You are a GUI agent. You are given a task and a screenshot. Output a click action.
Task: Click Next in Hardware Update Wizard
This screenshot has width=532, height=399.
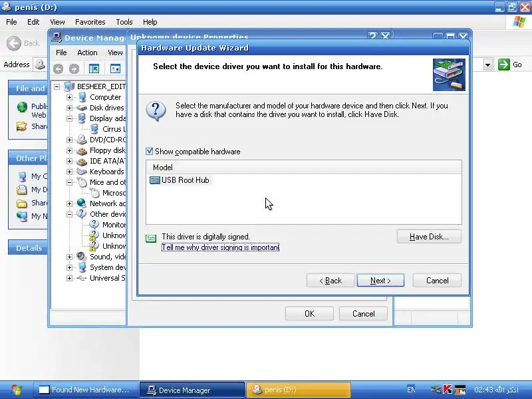pos(380,281)
